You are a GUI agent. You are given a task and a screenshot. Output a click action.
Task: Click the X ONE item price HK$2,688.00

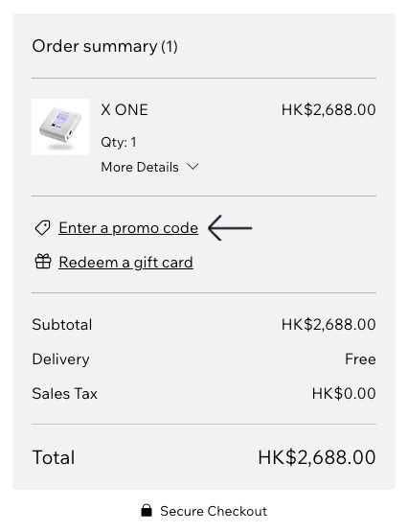[x=329, y=110]
